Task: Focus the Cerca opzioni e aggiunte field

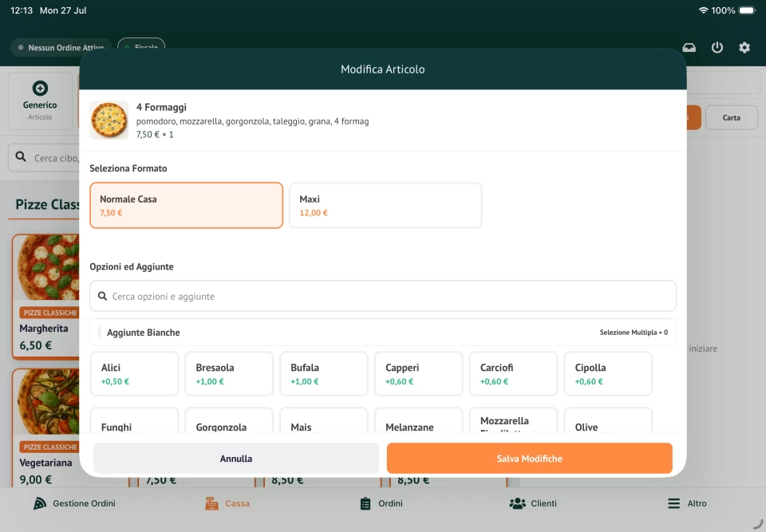Action: point(383,296)
